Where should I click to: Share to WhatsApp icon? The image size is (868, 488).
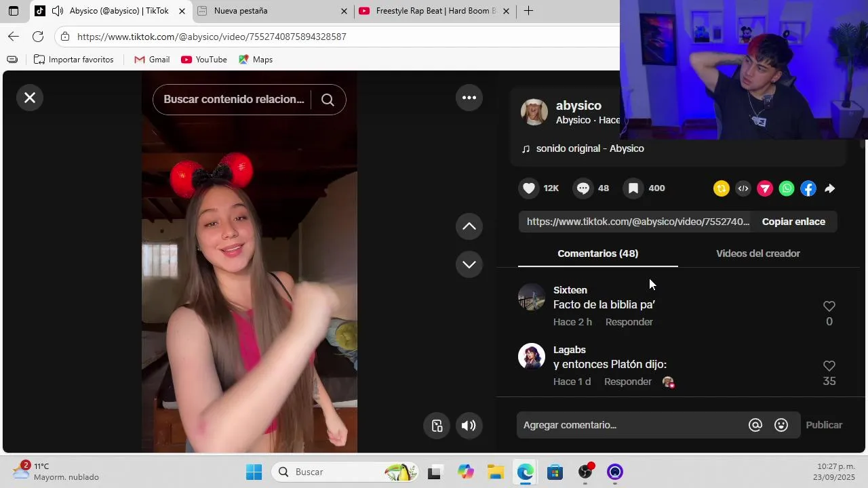(x=787, y=189)
